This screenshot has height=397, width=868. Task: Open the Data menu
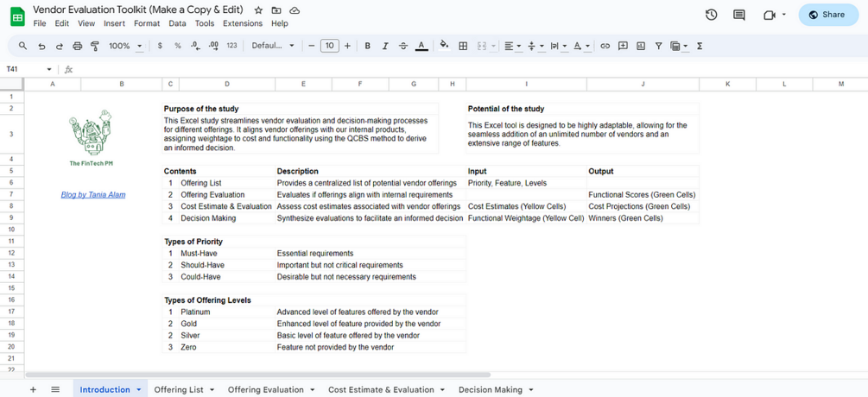[x=177, y=23]
